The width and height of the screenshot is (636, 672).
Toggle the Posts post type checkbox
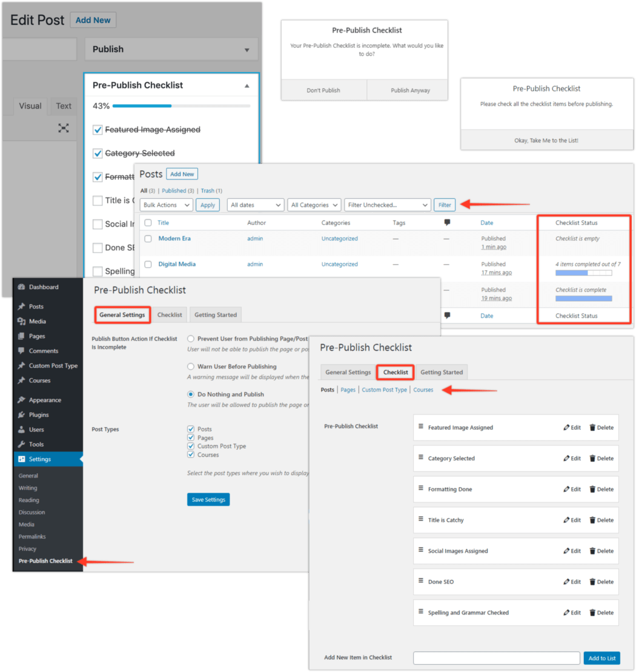coord(191,429)
